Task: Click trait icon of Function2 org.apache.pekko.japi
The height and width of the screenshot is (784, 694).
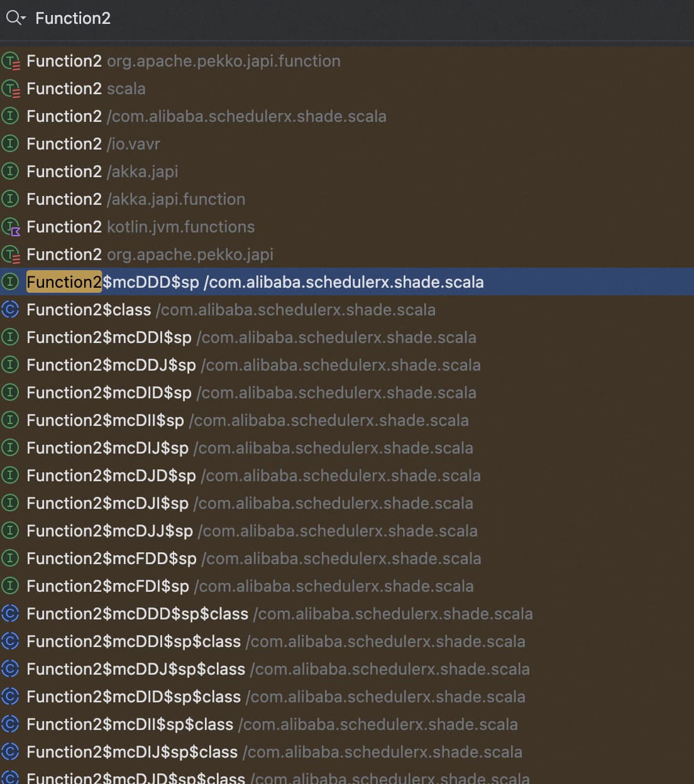Action: 11,254
